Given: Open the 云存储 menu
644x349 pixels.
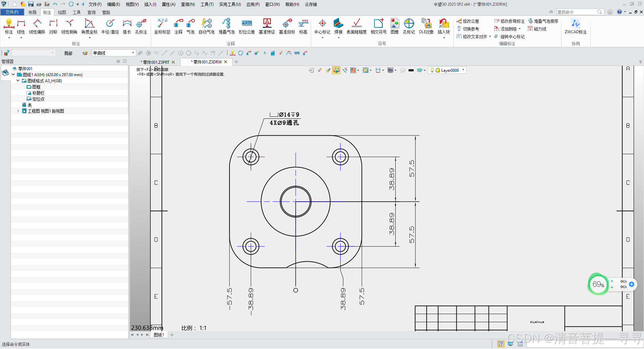Looking at the screenshot, I should tap(311, 4).
